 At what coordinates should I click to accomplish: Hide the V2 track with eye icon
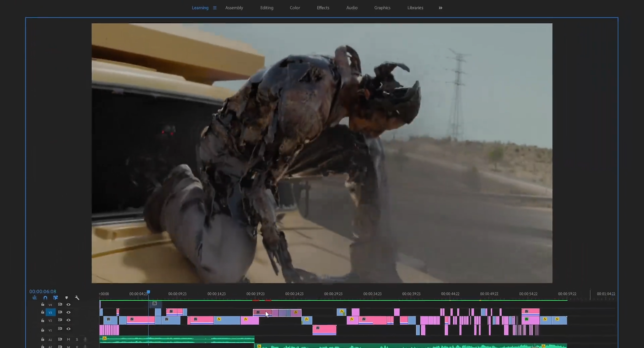(x=68, y=320)
